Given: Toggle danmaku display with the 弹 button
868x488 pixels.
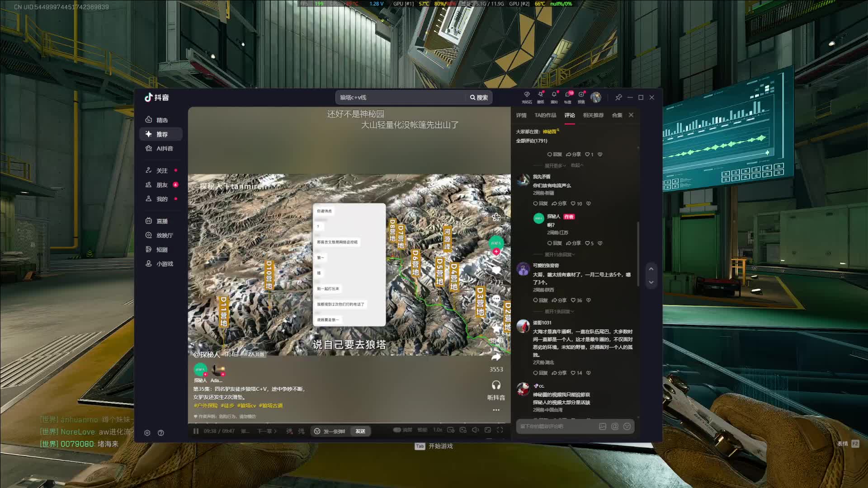Looking at the screenshot, I should [x=289, y=431].
